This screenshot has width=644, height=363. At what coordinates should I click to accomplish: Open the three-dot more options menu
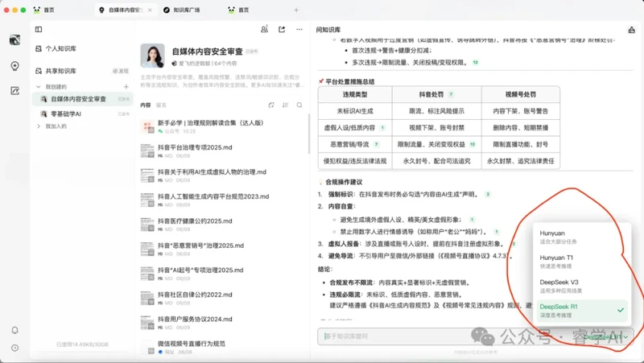pyautogui.click(x=299, y=29)
